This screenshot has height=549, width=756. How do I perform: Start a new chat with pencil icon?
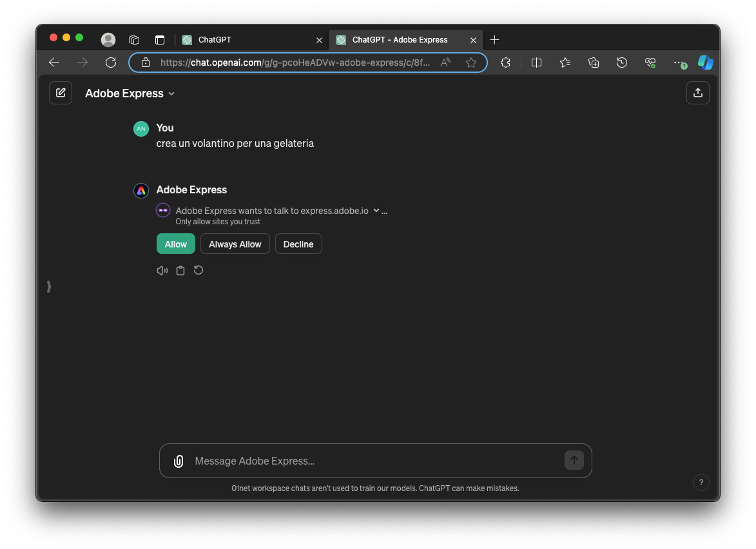point(61,93)
